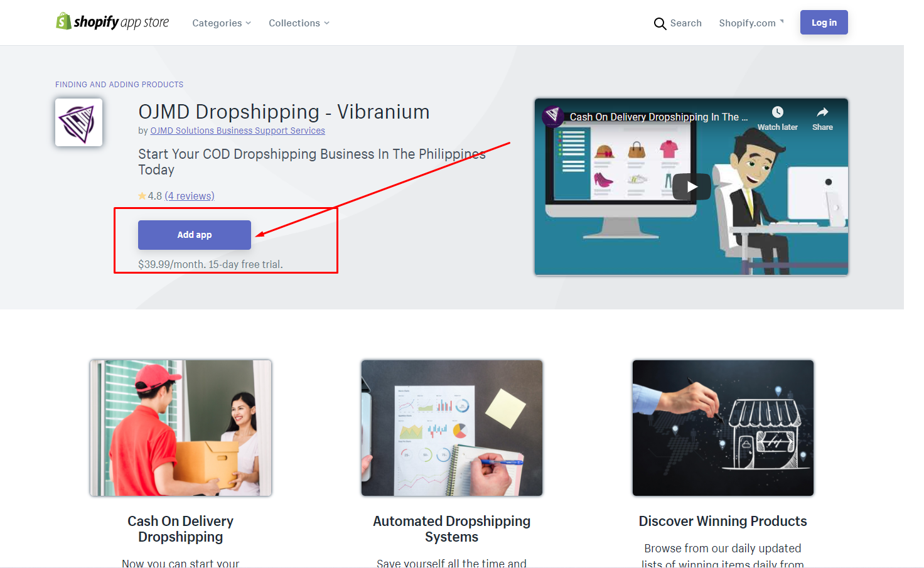Open the charts and notebook image thumbnail
Viewport: 924px width, 568px height.
coord(452,428)
